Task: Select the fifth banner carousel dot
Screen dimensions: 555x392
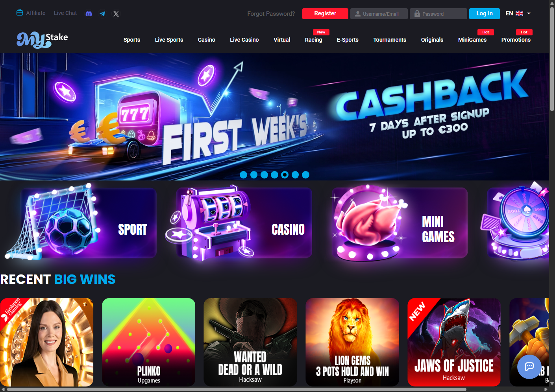Action: coord(285,175)
